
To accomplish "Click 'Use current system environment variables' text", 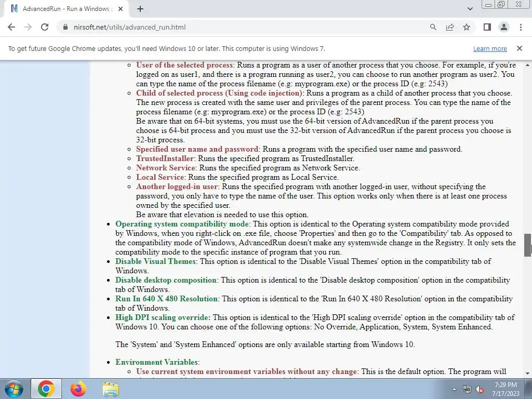I will [246, 371].
